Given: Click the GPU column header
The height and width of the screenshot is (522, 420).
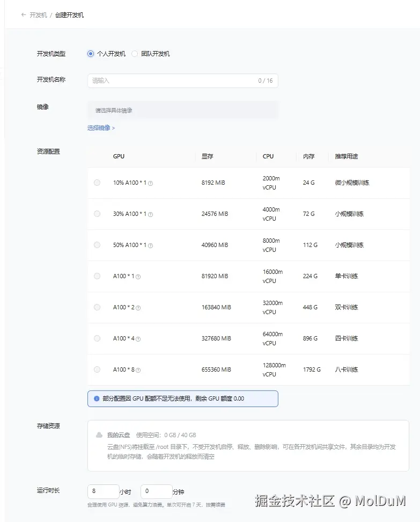Looking at the screenshot, I should [119, 156].
